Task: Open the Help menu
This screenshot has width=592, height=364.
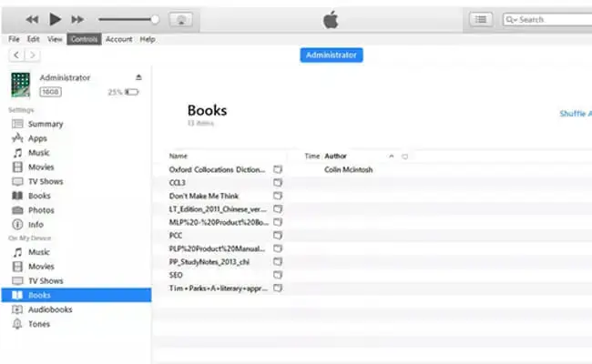Action: point(148,39)
